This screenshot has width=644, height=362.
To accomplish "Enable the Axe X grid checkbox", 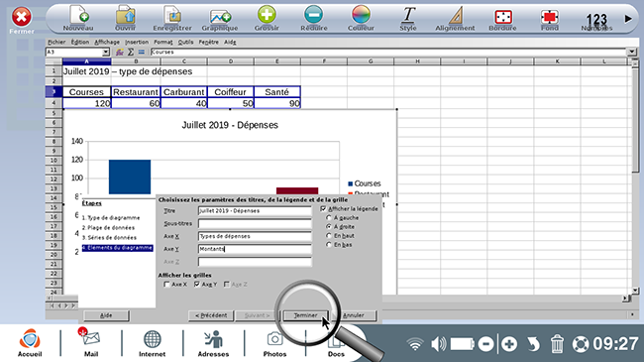I will (x=166, y=285).
